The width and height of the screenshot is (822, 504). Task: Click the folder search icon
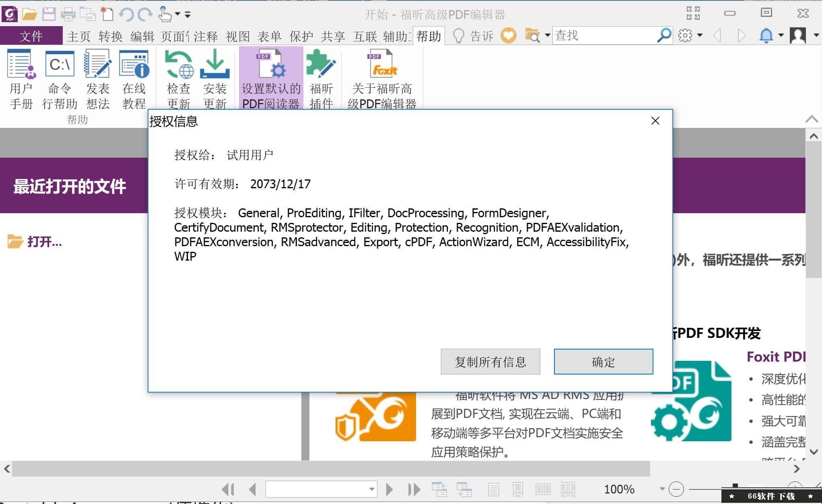[x=533, y=35]
